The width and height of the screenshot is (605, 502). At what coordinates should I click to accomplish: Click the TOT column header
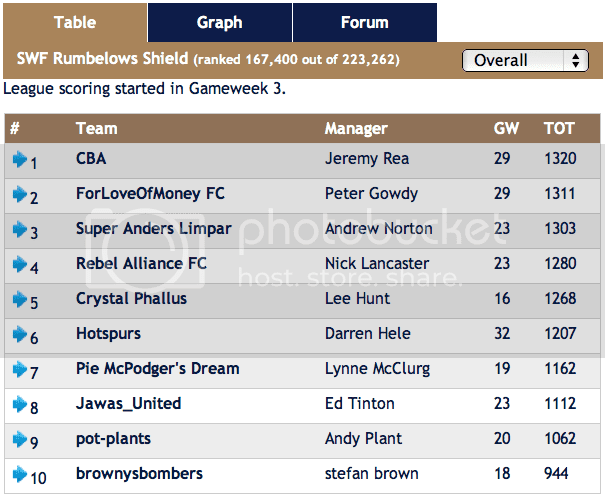pos(559,128)
